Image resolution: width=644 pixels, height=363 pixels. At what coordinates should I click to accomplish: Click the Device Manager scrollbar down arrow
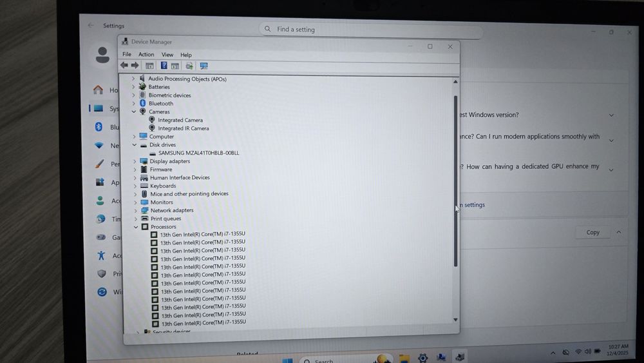(455, 319)
